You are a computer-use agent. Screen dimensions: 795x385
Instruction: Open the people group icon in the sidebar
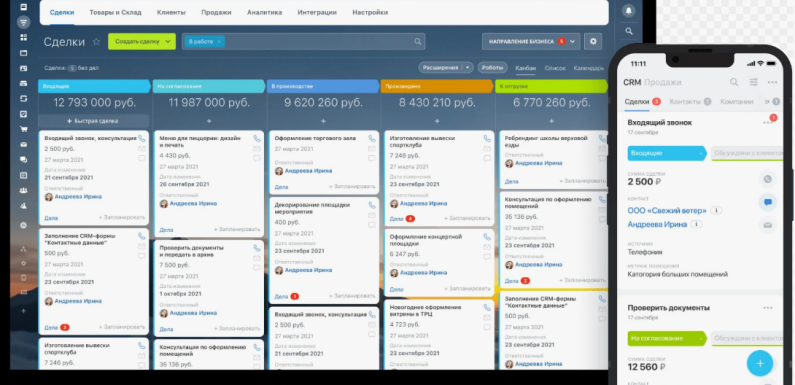click(23, 191)
